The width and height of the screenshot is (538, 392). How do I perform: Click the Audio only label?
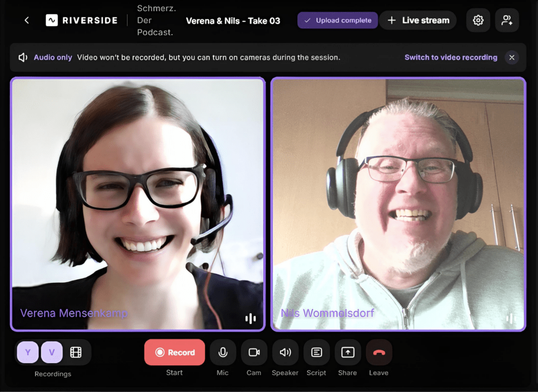(53, 57)
